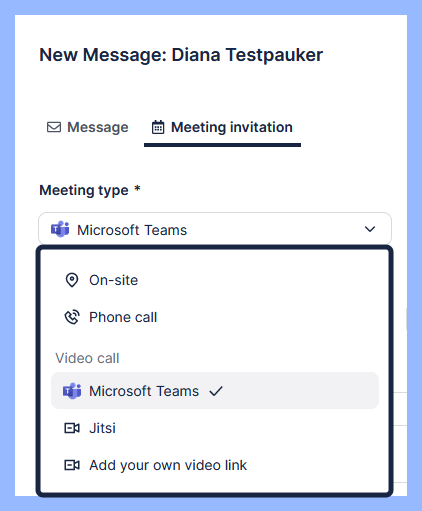
Task: Select Add your own video link option
Action: 215,465
